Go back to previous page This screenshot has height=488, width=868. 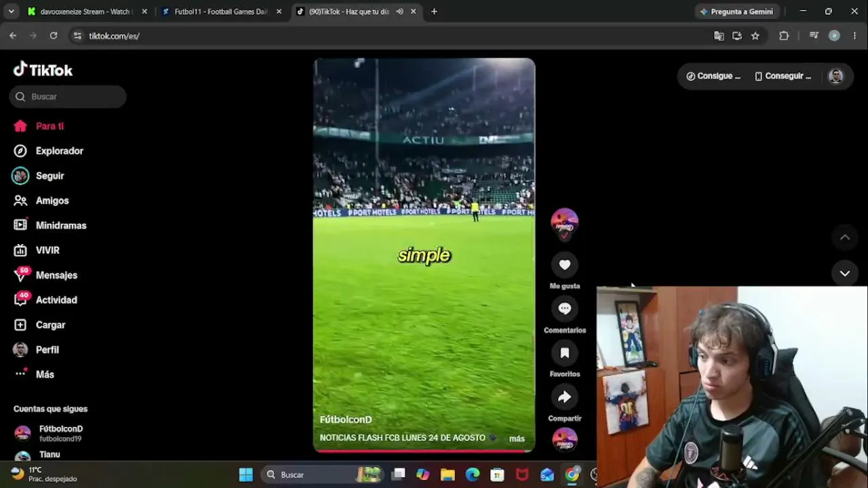coord(13,36)
